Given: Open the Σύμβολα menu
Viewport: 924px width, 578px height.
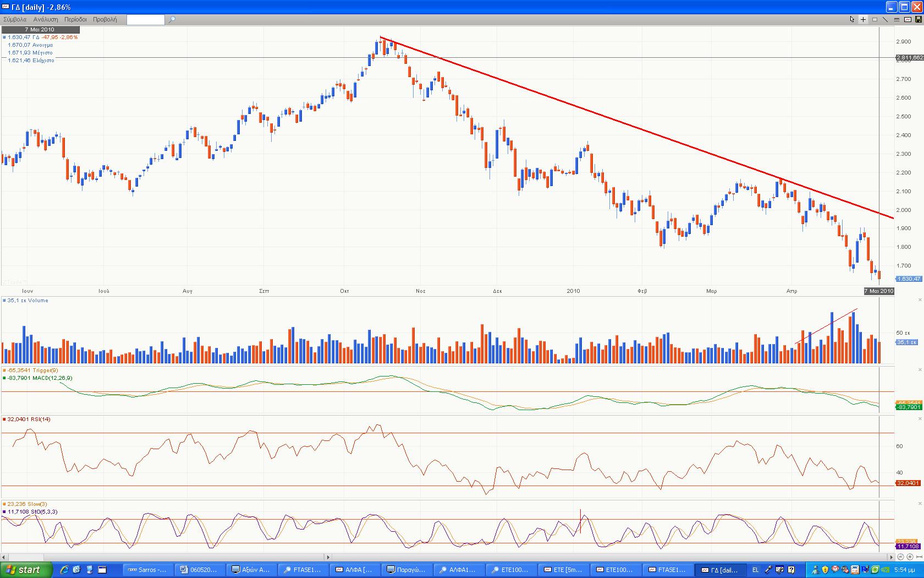Looking at the screenshot, I should click(15, 19).
